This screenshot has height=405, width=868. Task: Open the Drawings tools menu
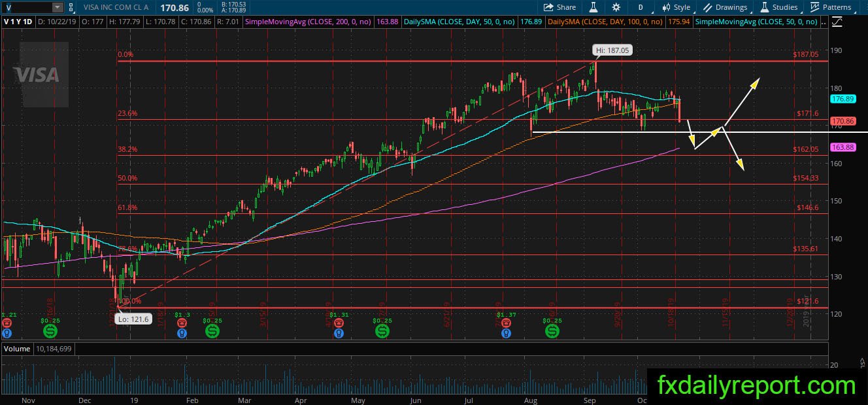tap(725, 7)
